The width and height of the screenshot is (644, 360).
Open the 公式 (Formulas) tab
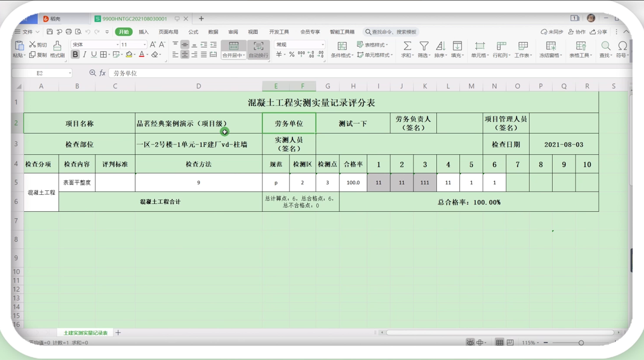(193, 32)
